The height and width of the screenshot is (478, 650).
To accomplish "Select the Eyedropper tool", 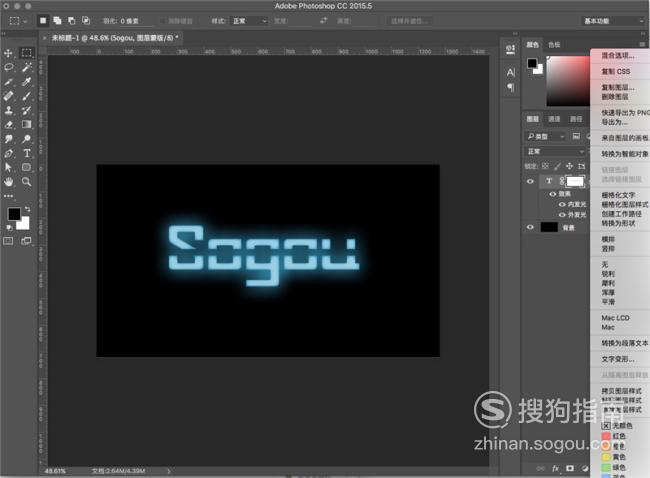I will [x=27, y=82].
